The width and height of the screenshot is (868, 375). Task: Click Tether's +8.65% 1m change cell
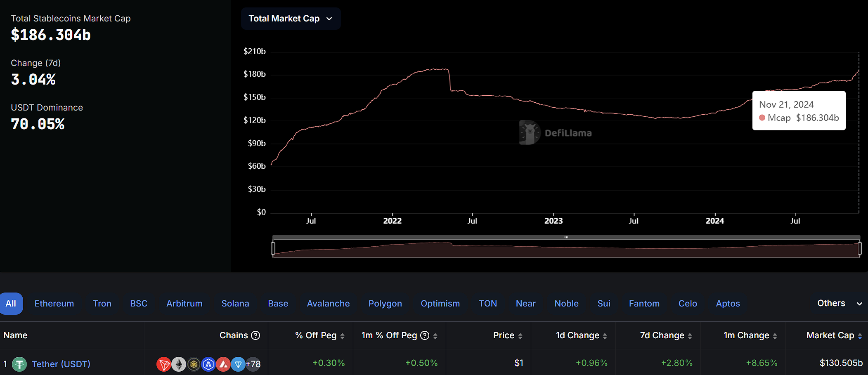pyautogui.click(x=762, y=363)
